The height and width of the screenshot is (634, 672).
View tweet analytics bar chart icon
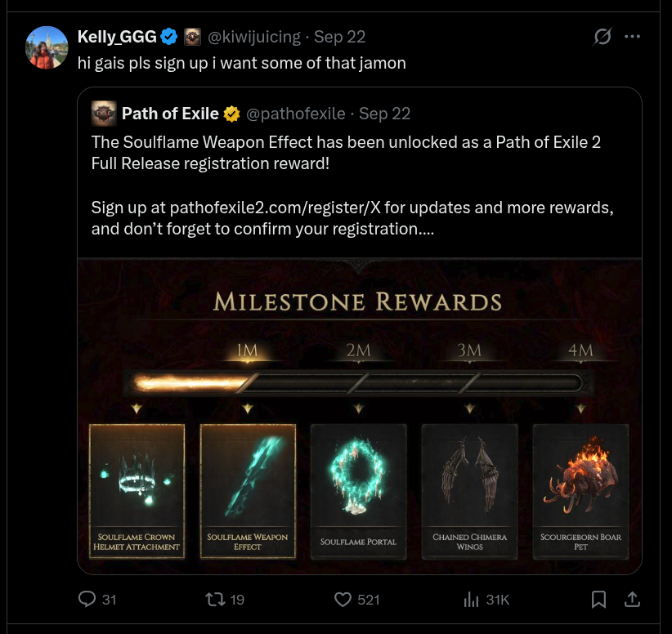click(471, 600)
